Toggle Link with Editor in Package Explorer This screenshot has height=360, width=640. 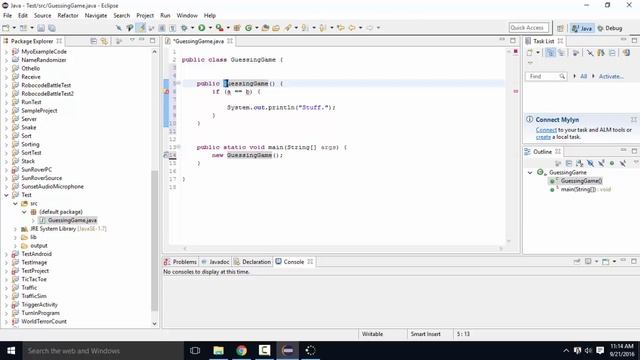pos(104,41)
